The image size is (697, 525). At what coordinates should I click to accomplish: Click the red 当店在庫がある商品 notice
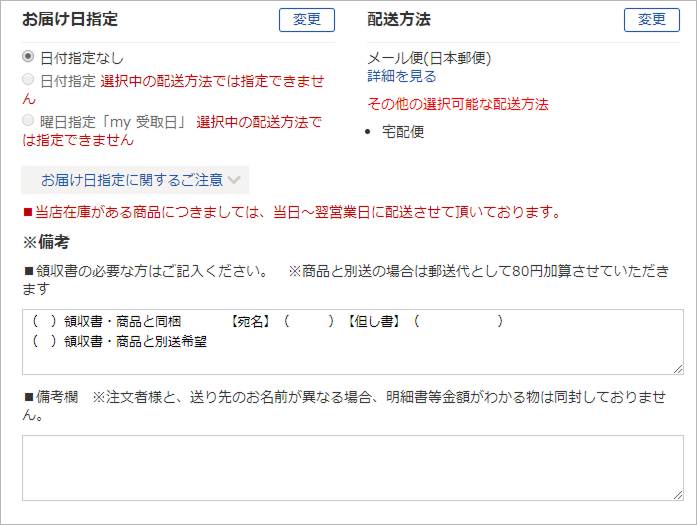click(x=292, y=212)
